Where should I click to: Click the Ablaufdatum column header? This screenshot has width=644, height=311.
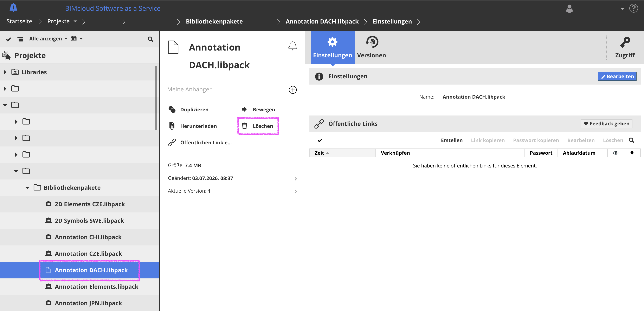pos(582,153)
